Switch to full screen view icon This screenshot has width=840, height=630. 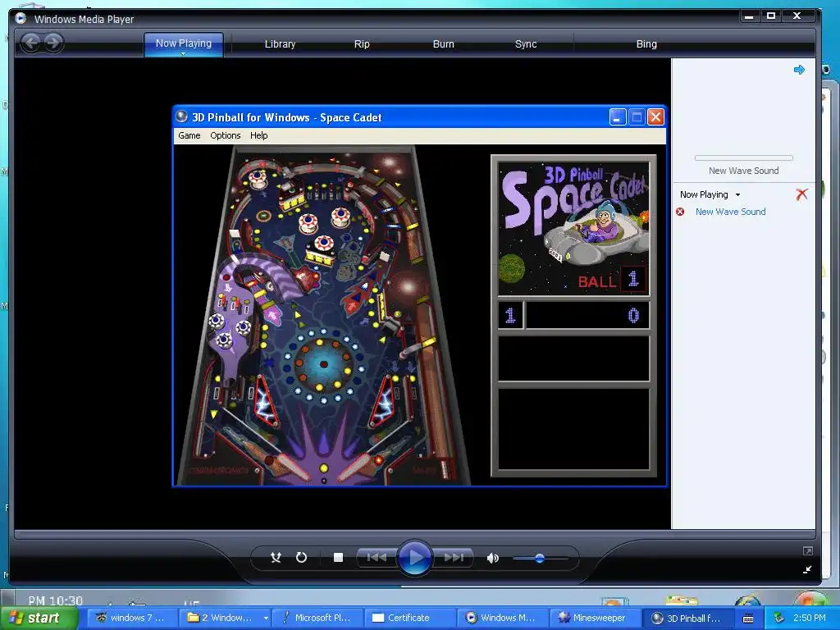pyautogui.click(x=808, y=550)
